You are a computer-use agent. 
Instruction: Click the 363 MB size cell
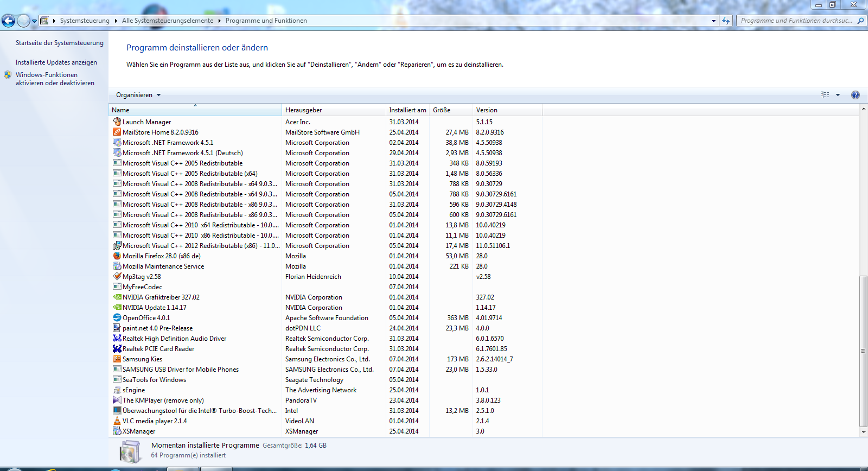click(x=458, y=317)
